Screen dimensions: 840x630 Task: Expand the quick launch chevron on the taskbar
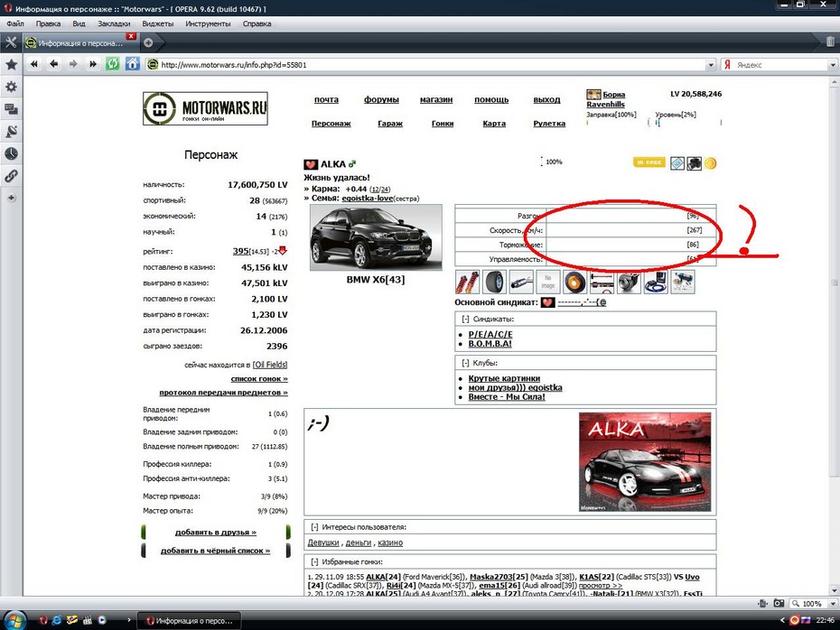(x=128, y=620)
